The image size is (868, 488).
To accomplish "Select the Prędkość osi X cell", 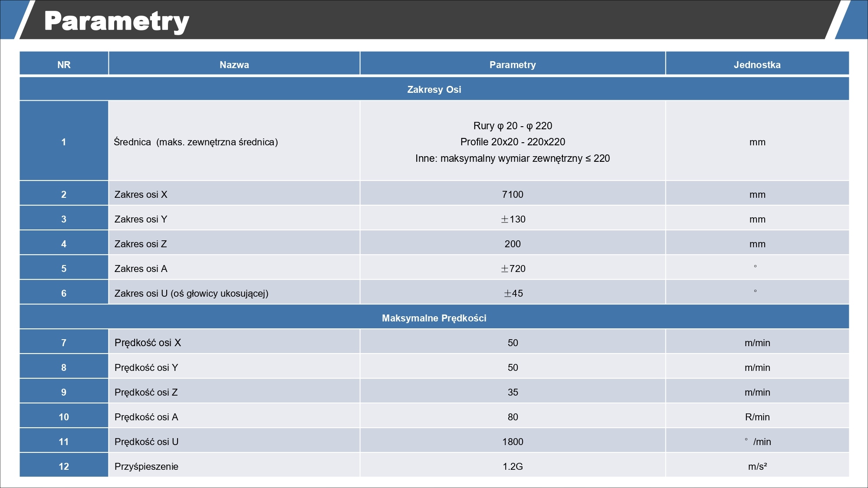I will [x=148, y=343].
